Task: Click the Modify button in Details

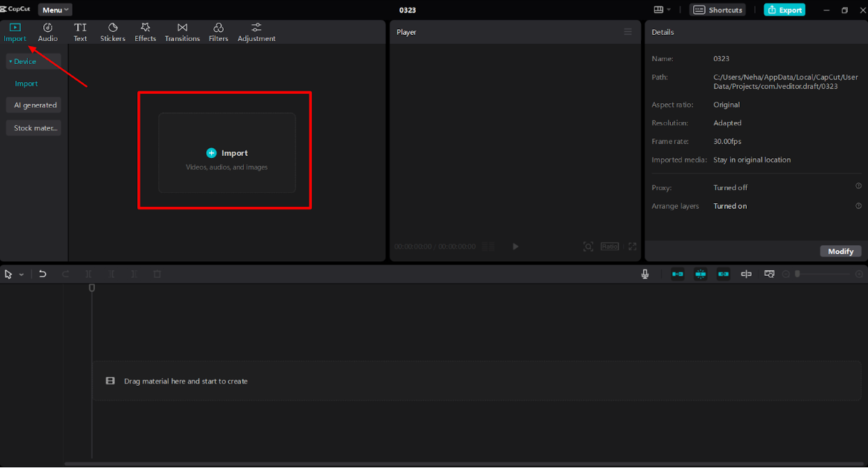Action: click(x=841, y=251)
